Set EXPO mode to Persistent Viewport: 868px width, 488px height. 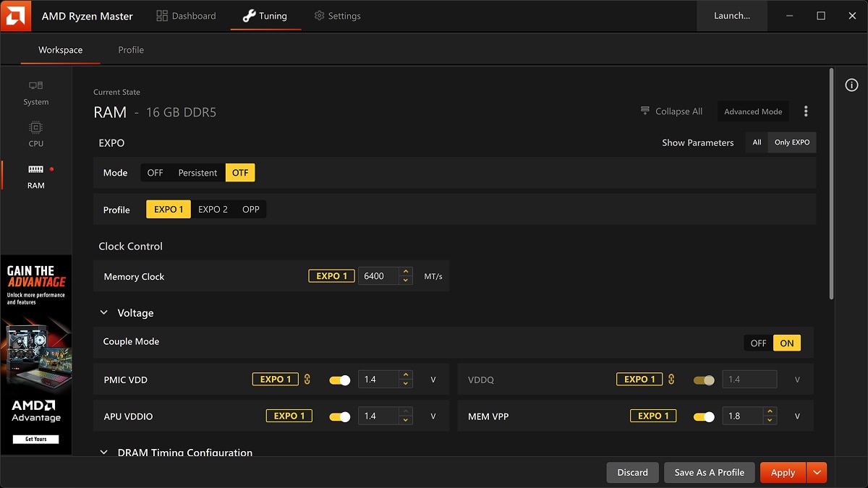197,173
